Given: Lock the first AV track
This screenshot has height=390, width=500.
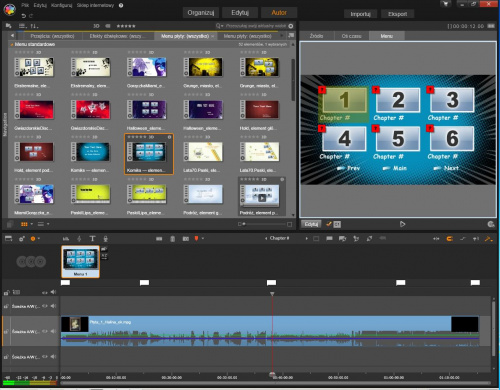Looking at the screenshot, I should 6,306.
